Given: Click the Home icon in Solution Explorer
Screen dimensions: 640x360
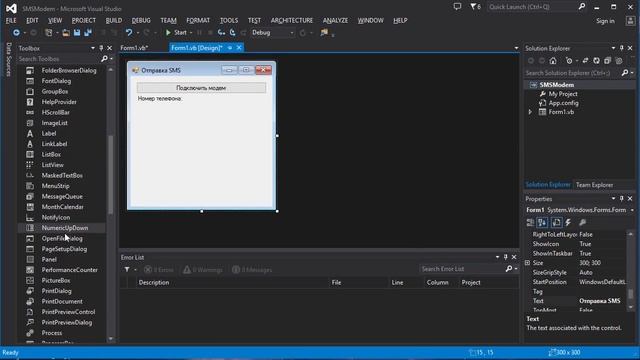Looking at the screenshot, I should (553, 61).
